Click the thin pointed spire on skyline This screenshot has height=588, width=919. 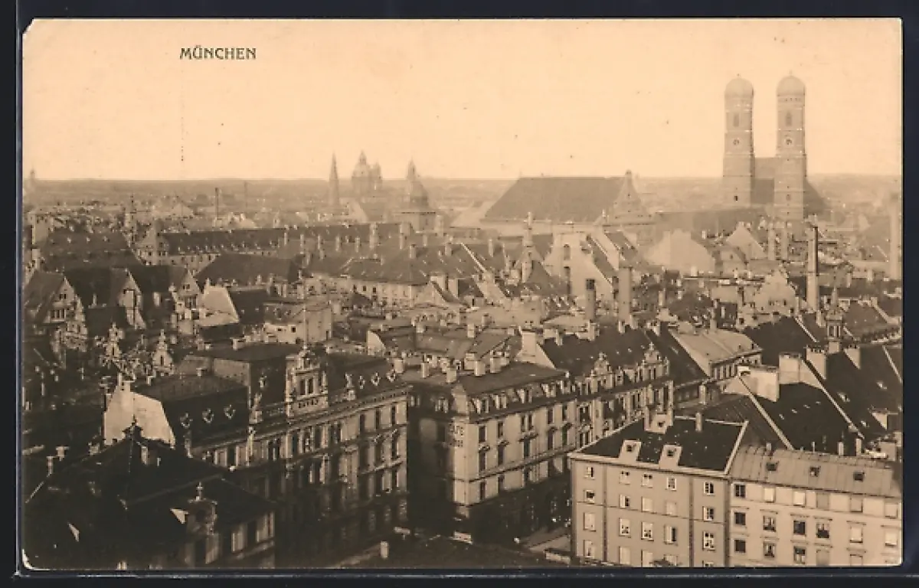[x=334, y=180]
